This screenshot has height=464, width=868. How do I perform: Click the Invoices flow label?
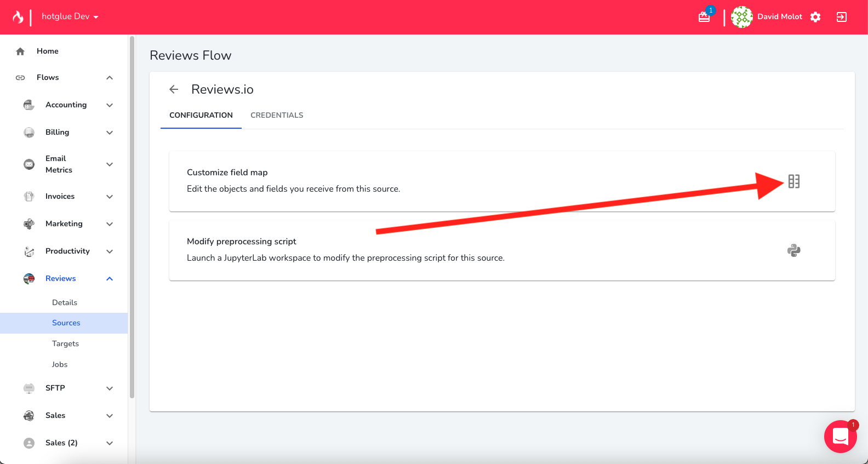pyautogui.click(x=60, y=196)
